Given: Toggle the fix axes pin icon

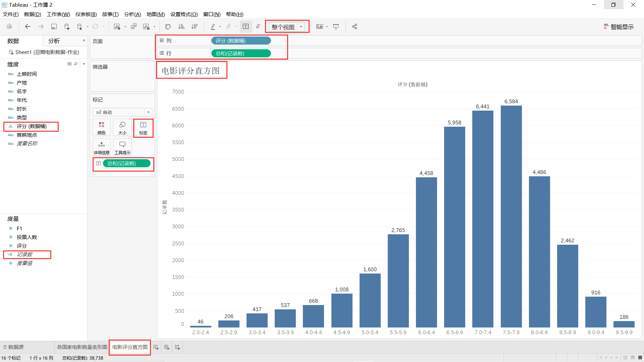Looking at the screenshot, I should [x=258, y=26].
